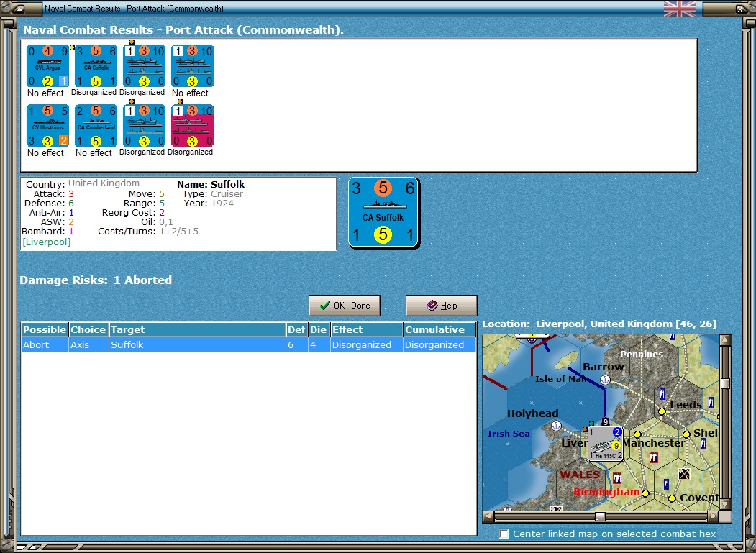Click the map scroll down arrow
756x553 pixels.
(725, 504)
